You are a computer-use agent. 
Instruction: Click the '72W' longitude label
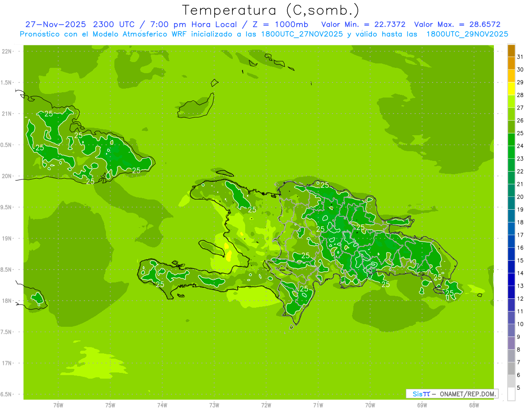tap(266, 405)
